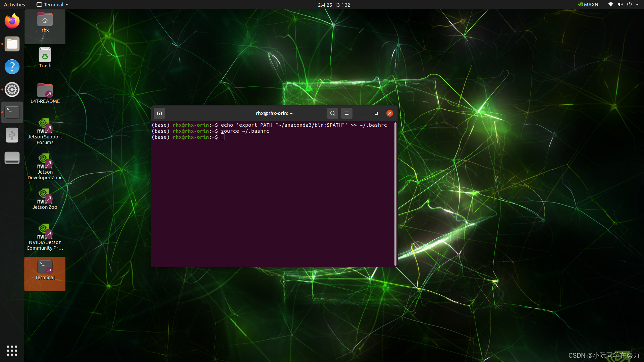Click the Terminal desktop icon
This screenshot has width=644, height=362.
[45, 273]
